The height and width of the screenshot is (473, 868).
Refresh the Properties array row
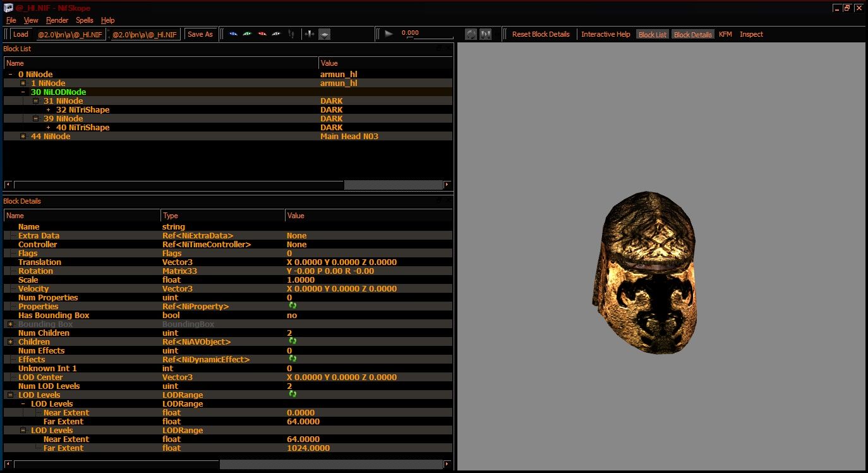[x=293, y=306]
